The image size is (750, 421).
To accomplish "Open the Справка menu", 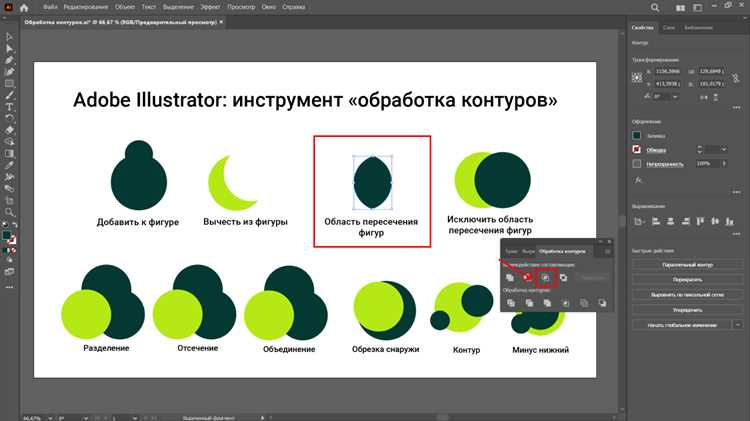I will click(x=293, y=7).
